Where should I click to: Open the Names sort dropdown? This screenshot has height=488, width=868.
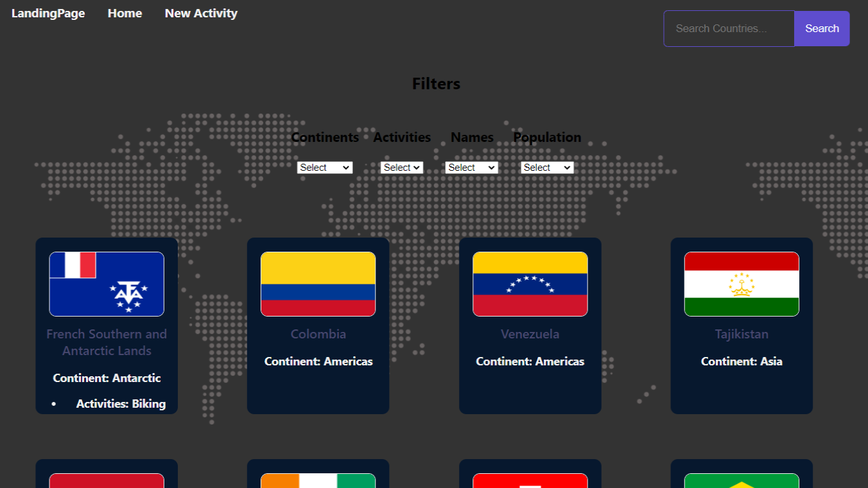(471, 168)
